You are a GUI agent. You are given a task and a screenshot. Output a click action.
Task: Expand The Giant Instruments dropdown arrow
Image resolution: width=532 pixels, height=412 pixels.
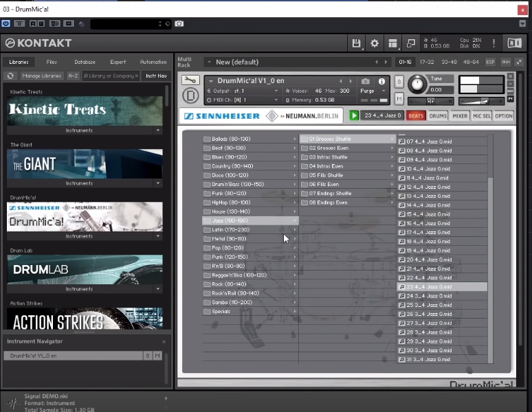coord(158,183)
